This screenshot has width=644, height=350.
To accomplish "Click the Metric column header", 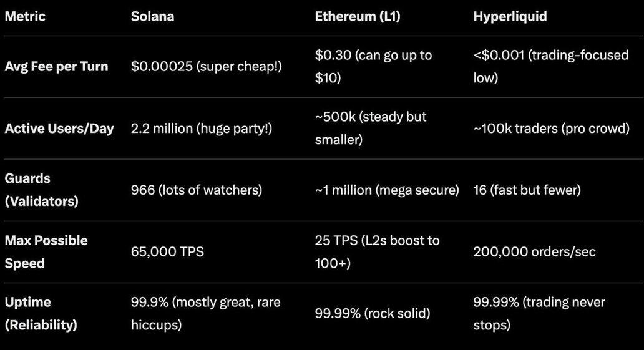I will click(x=25, y=16).
